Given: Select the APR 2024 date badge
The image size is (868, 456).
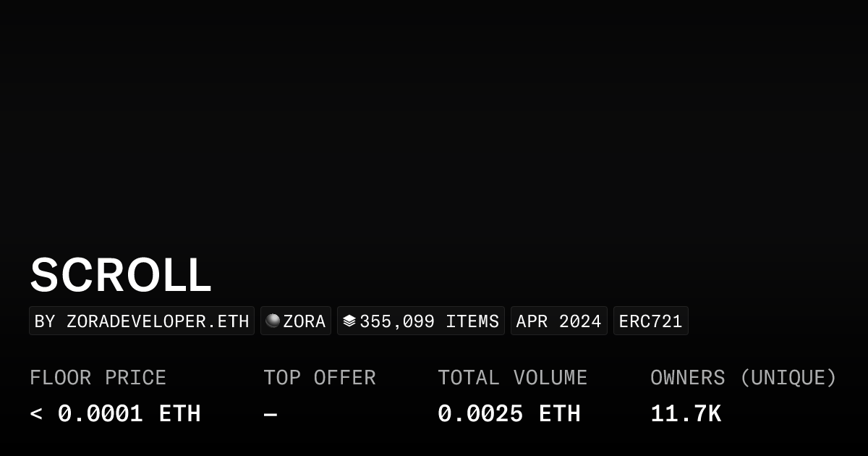Looking at the screenshot, I should [x=558, y=321].
